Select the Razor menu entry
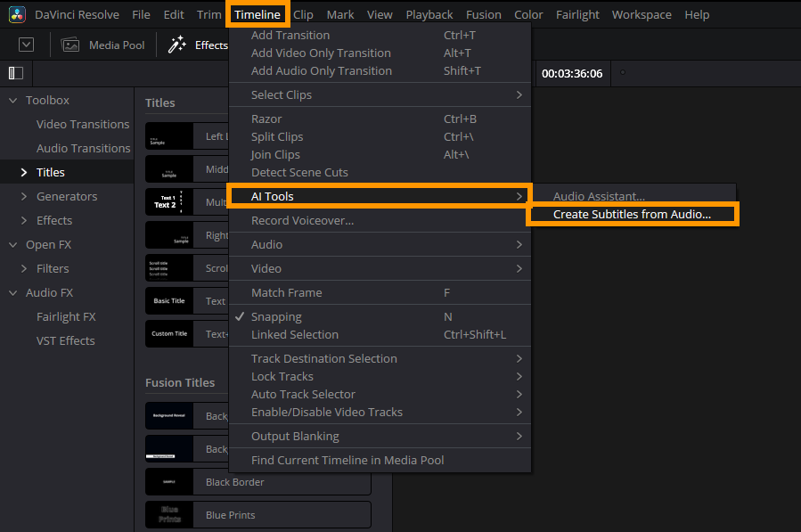The image size is (801, 532). point(380,119)
